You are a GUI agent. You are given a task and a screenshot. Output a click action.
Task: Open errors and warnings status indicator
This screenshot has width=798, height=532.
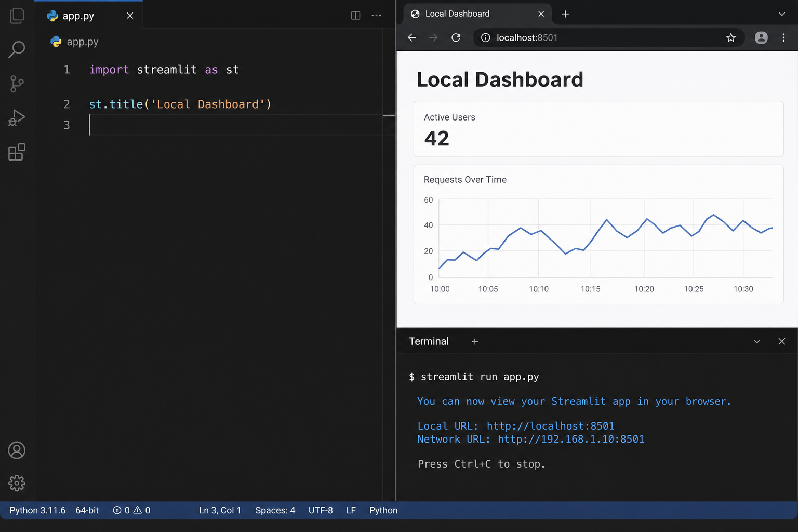(131, 510)
